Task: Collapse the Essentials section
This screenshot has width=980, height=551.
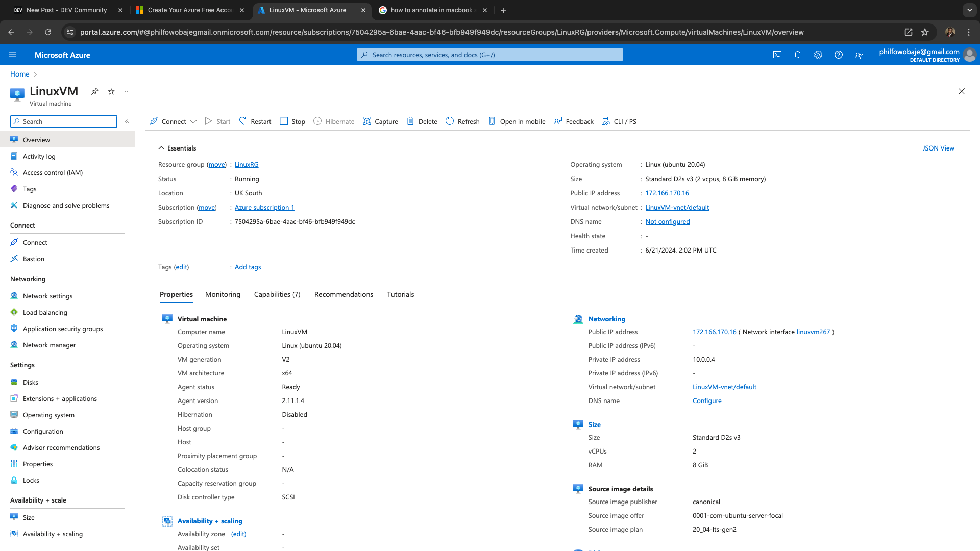Action: [x=161, y=148]
